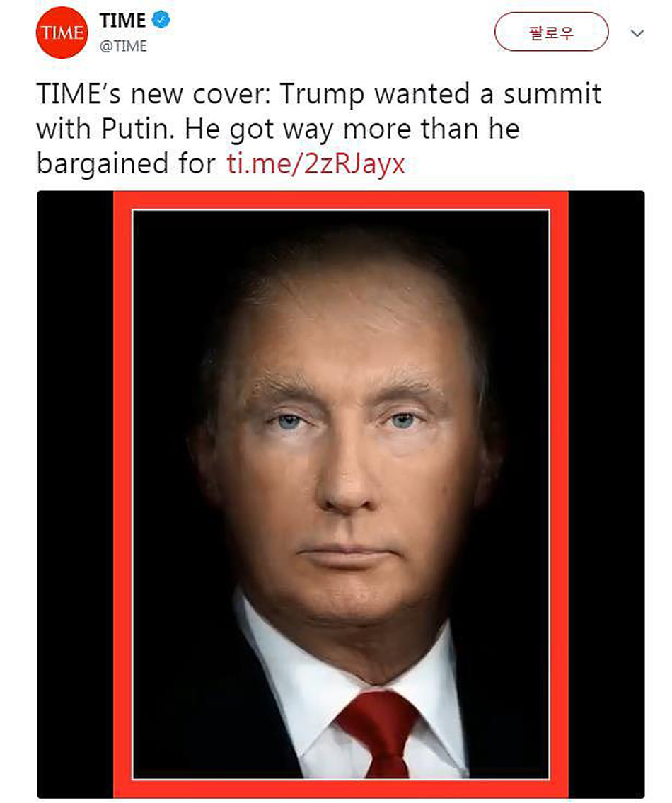
Task: Click the 팔로우 follow button
Action: [x=551, y=32]
